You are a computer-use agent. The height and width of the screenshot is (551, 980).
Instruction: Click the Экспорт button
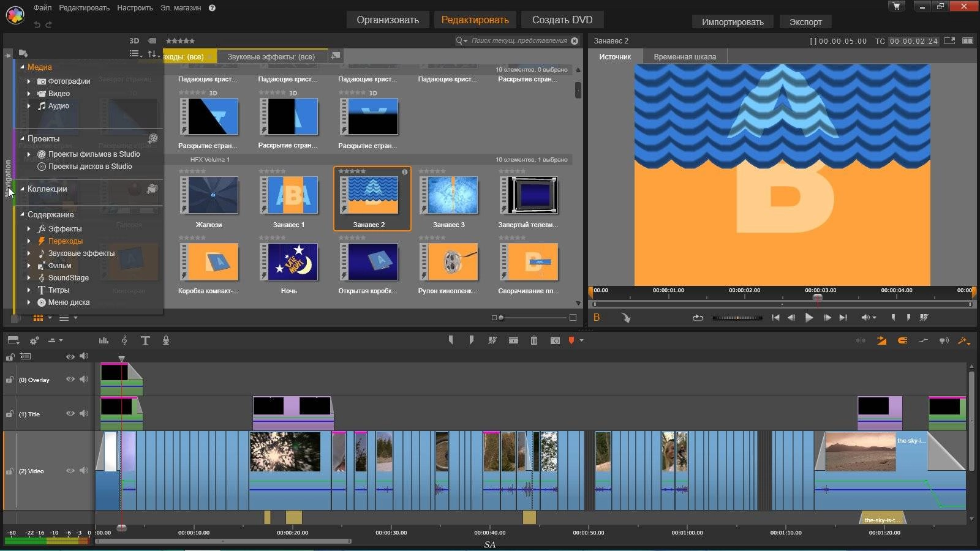click(x=805, y=22)
